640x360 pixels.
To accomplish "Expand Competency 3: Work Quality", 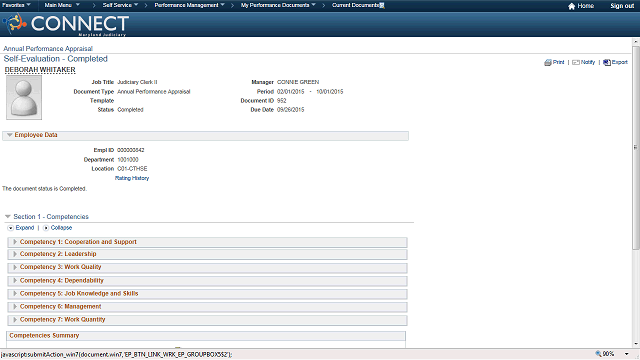I will click(15, 267).
